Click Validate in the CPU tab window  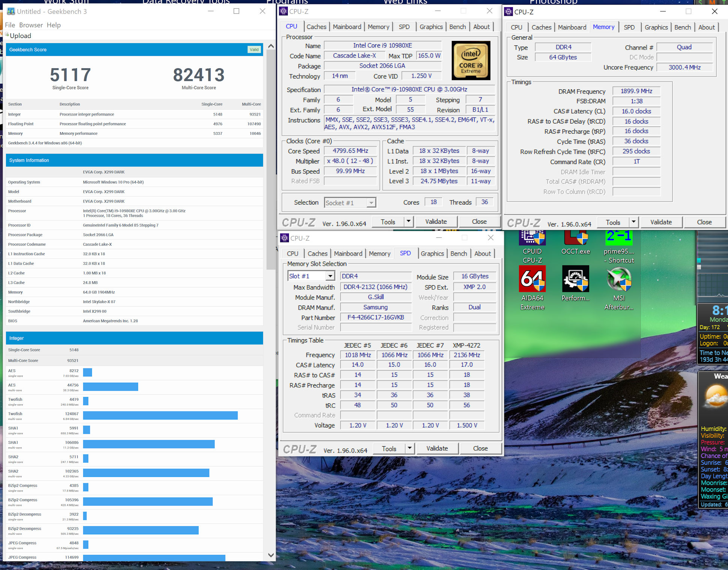436,221
